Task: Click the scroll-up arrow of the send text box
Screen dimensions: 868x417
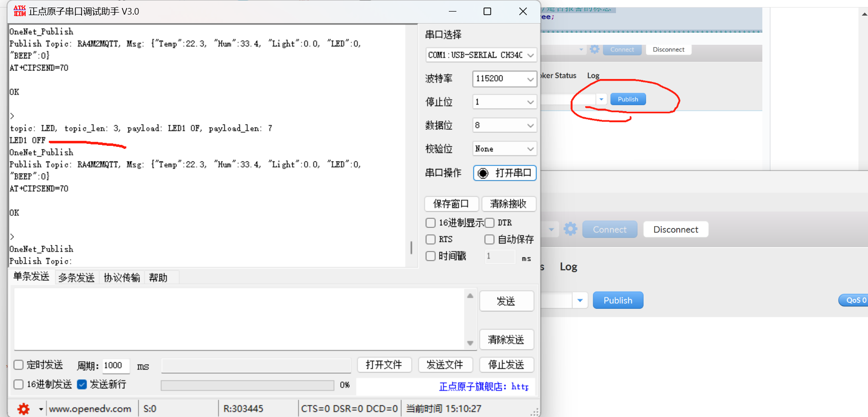Action: (470, 296)
